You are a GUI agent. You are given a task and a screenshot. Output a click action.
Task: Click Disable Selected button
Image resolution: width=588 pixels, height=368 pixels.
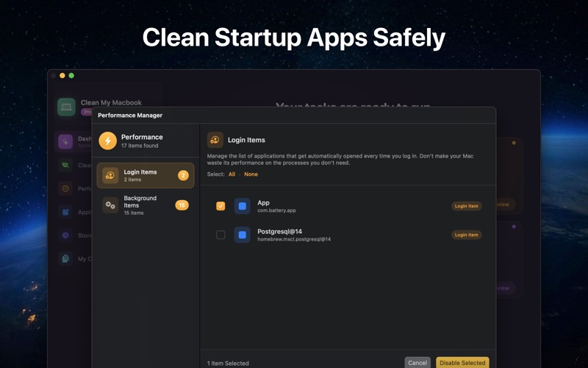pos(462,363)
